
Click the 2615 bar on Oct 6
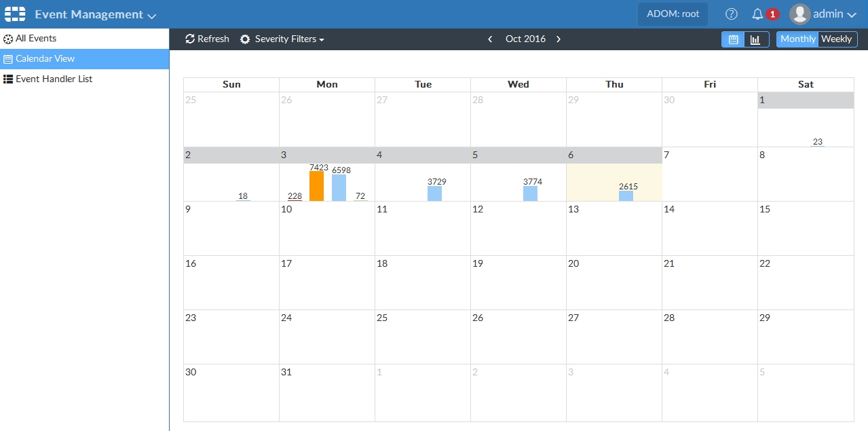point(626,195)
